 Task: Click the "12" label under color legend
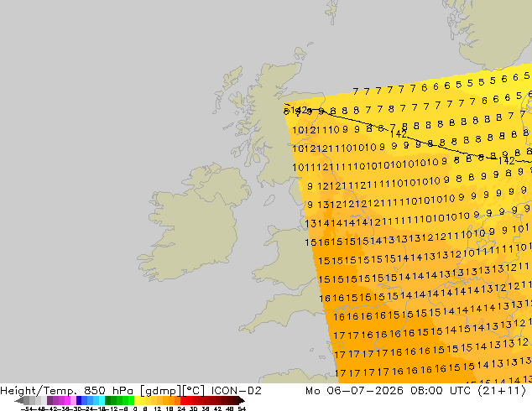click(x=157, y=408)
